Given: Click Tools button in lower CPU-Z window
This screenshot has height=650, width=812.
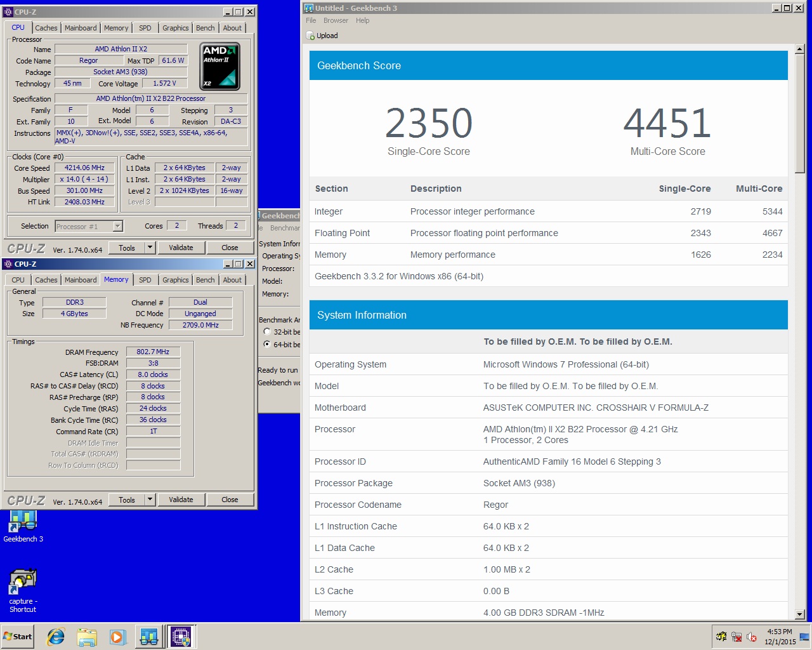Looking at the screenshot, I should [x=127, y=500].
